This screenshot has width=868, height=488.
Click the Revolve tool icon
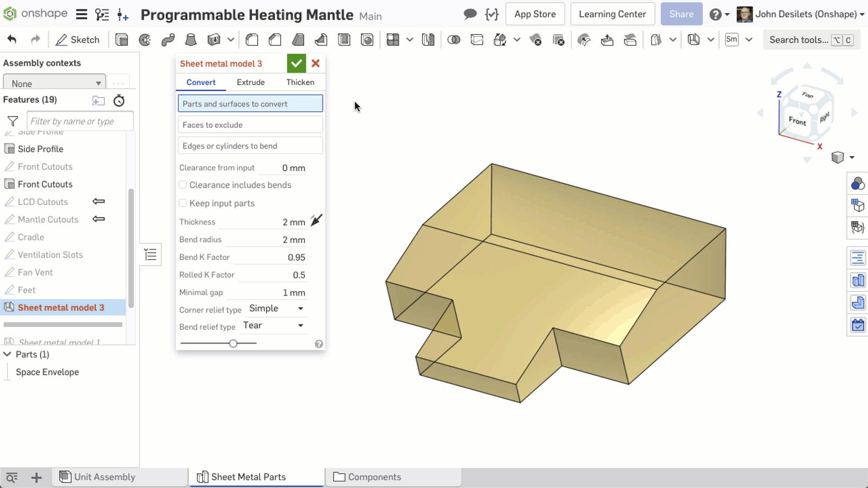(145, 40)
